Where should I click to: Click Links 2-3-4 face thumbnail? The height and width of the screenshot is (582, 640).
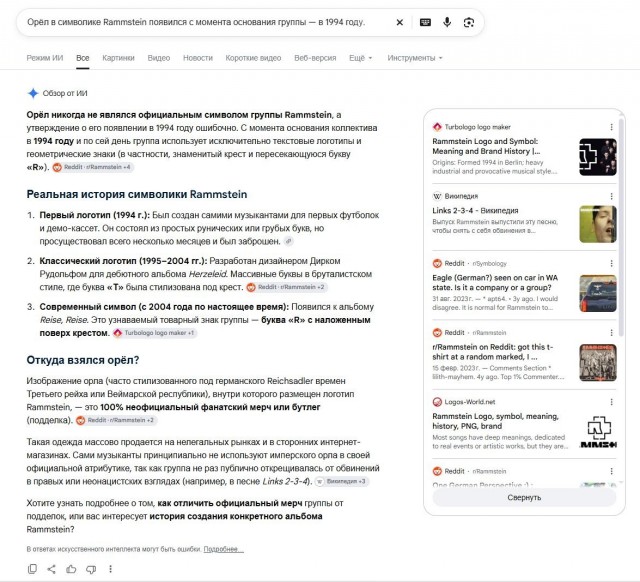tap(598, 224)
